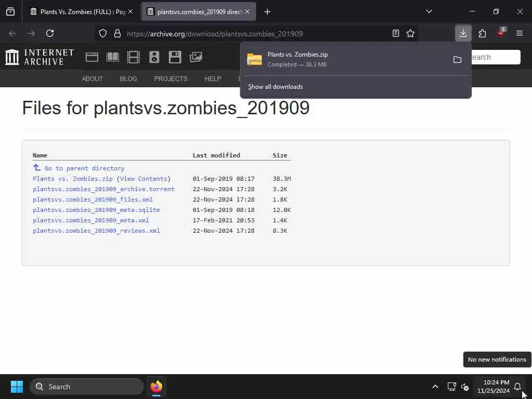Click Show all downloads
The height and width of the screenshot is (399, 532).
tap(275, 87)
